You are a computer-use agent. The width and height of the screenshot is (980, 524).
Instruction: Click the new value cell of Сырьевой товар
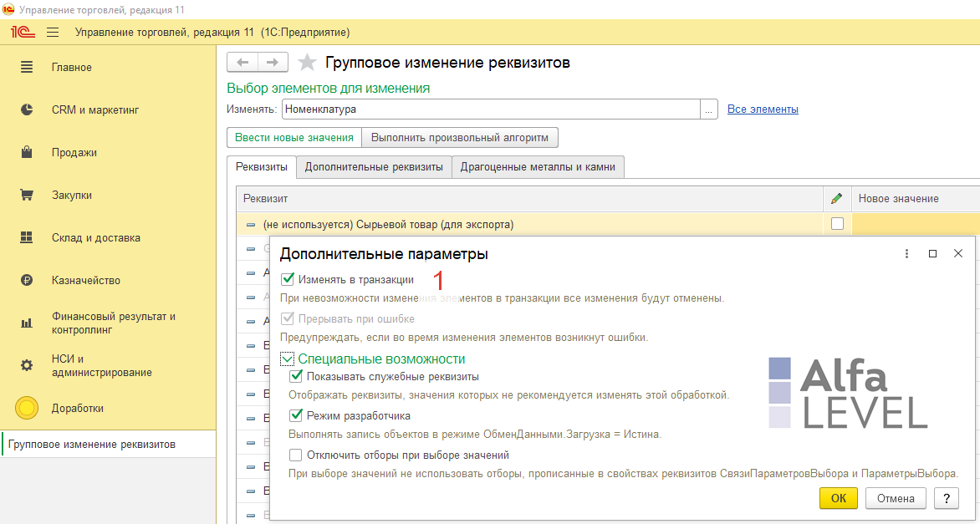click(x=916, y=224)
